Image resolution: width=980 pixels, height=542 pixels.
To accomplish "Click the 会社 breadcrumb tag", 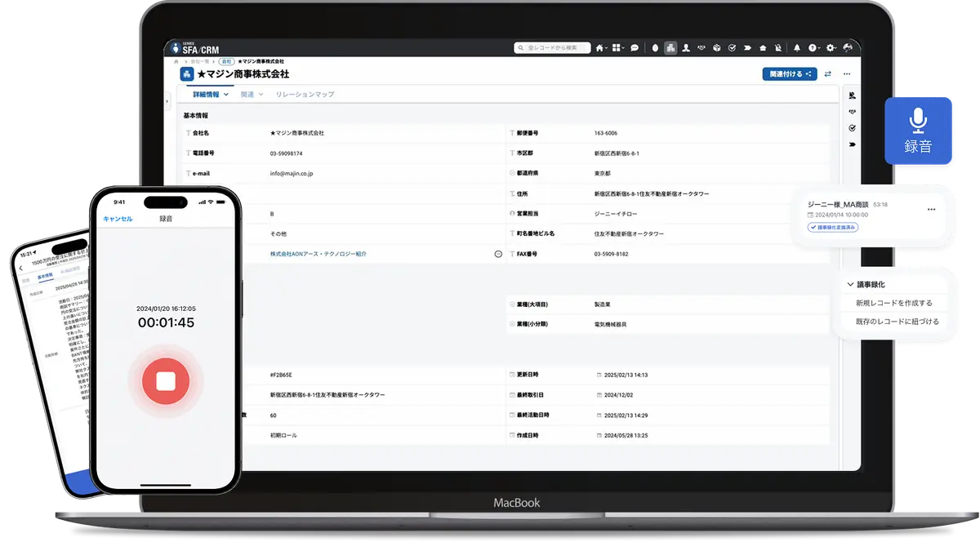I will coord(227,62).
